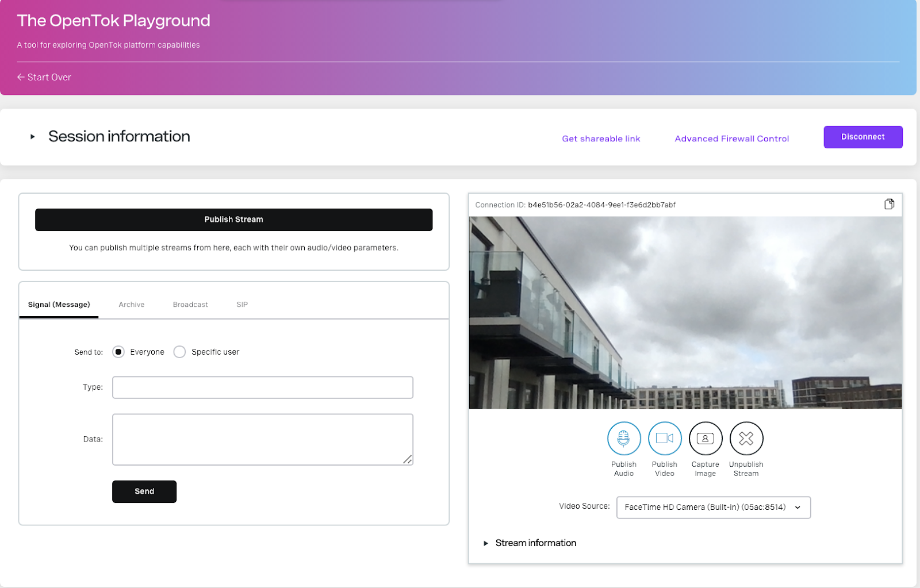This screenshot has width=920, height=588.
Task: Expand the Stream information section
Action: (x=486, y=543)
